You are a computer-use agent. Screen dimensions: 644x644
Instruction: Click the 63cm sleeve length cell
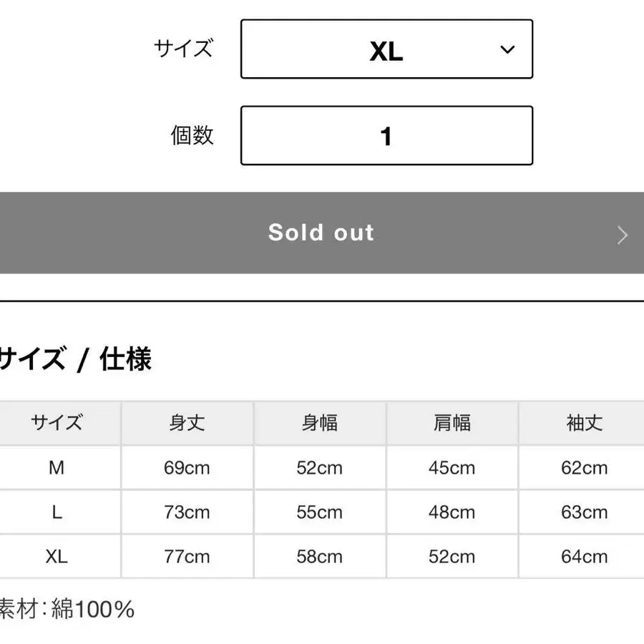(584, 512)
